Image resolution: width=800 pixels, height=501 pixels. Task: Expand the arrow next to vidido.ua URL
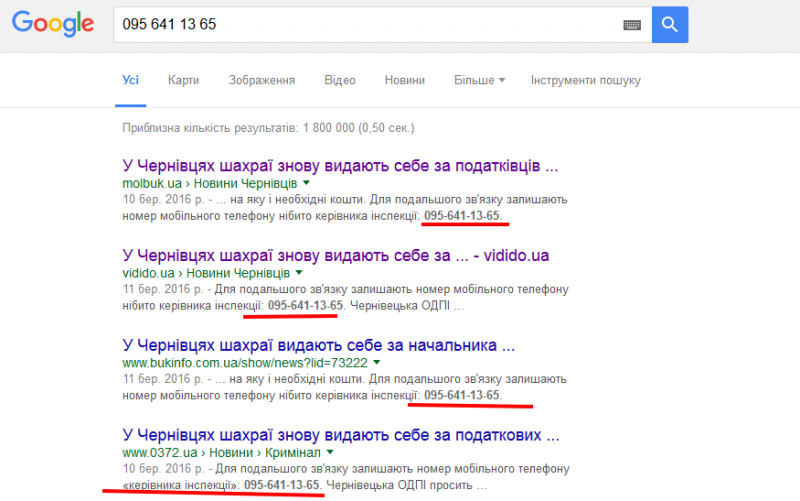[x=299, y=272]
